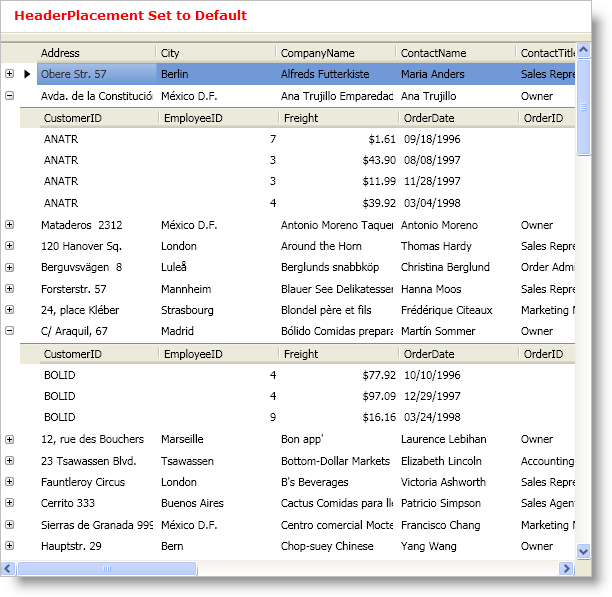Select the Ana Trujillo contact name cell
The height and width of the screenshot is (597, 612).
coord(455,96)
